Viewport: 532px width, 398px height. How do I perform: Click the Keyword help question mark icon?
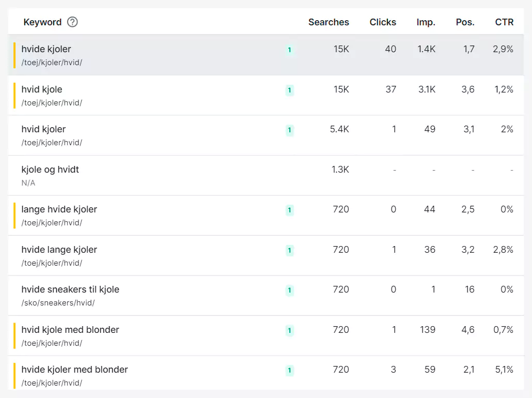[x=73, y=22]
